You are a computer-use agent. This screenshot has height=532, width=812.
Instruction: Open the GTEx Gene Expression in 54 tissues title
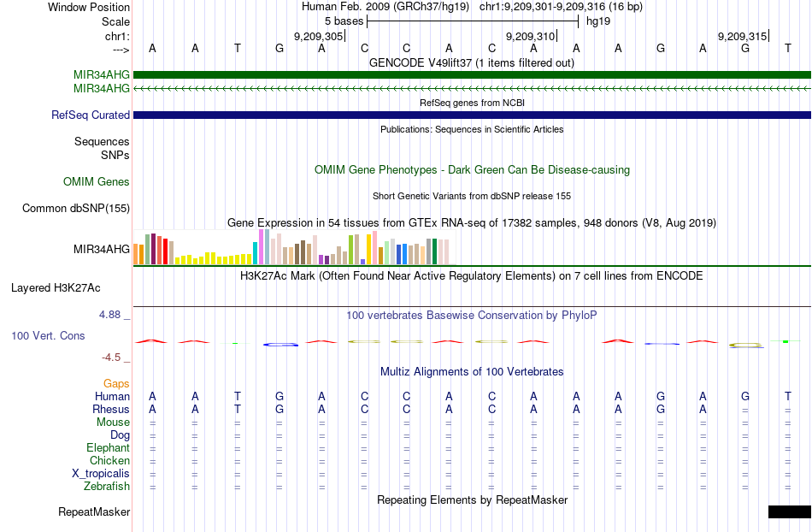click(x=472, y=222)
